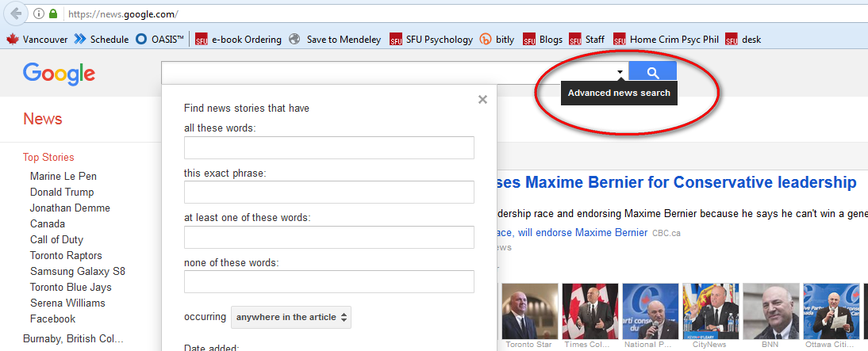Open the OASIS bookmark
Viewport: 868px width, 351px height.
[x=160, y=40]
